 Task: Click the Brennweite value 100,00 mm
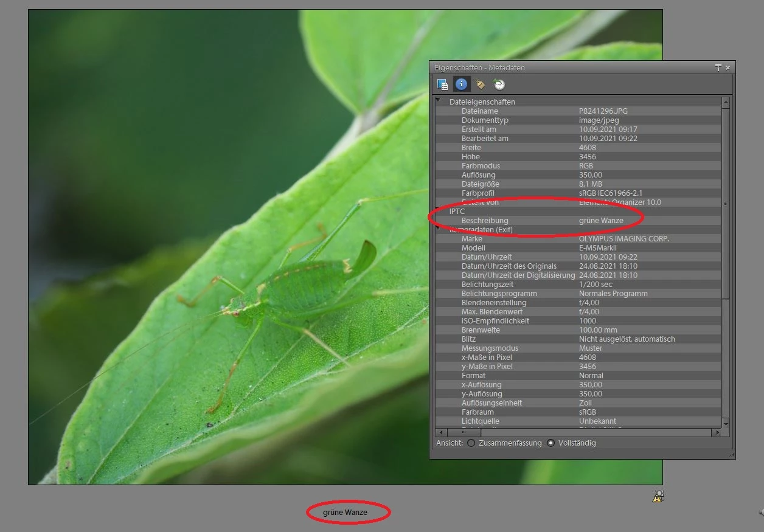pyautogui.click(x=598, y=330)
